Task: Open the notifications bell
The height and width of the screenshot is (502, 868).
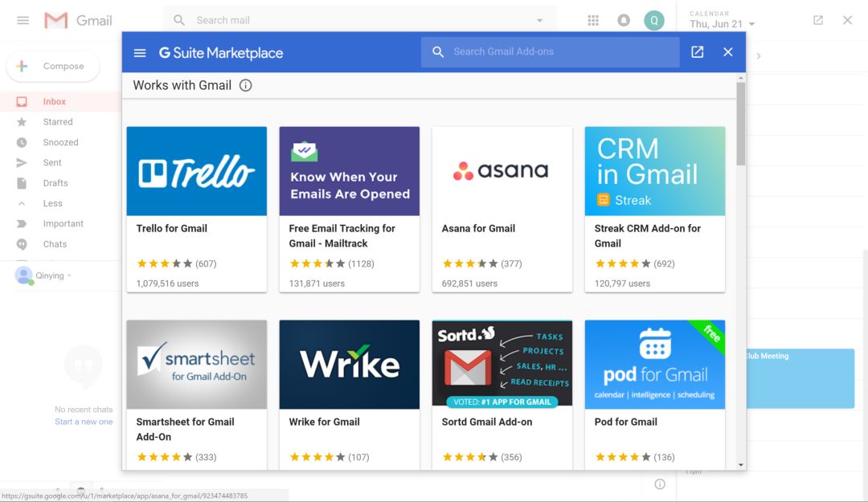Action: click(x=624, y=21)
